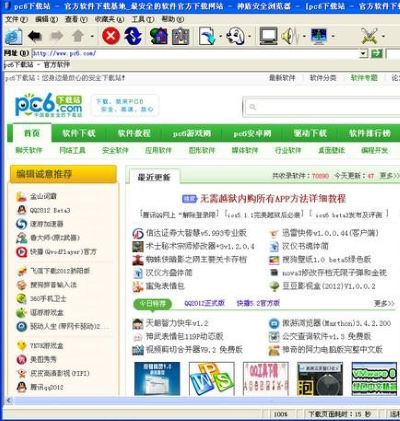
Task: Click the page with blue arrow icon
Action: 207,36
